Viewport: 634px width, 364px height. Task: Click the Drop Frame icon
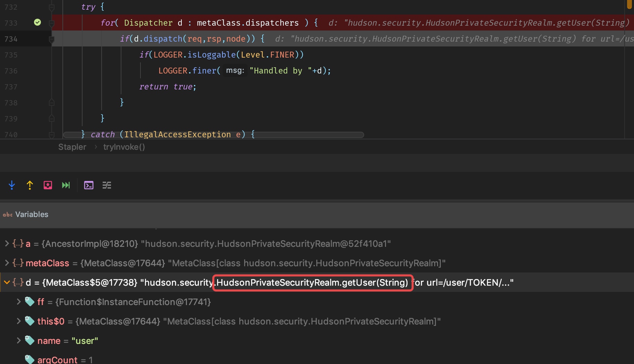[48, 185]
